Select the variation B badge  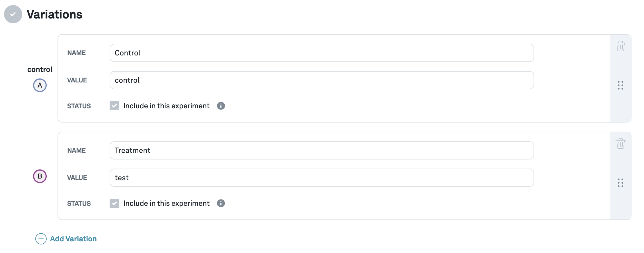pyautogui.click(x=40, y=176)
